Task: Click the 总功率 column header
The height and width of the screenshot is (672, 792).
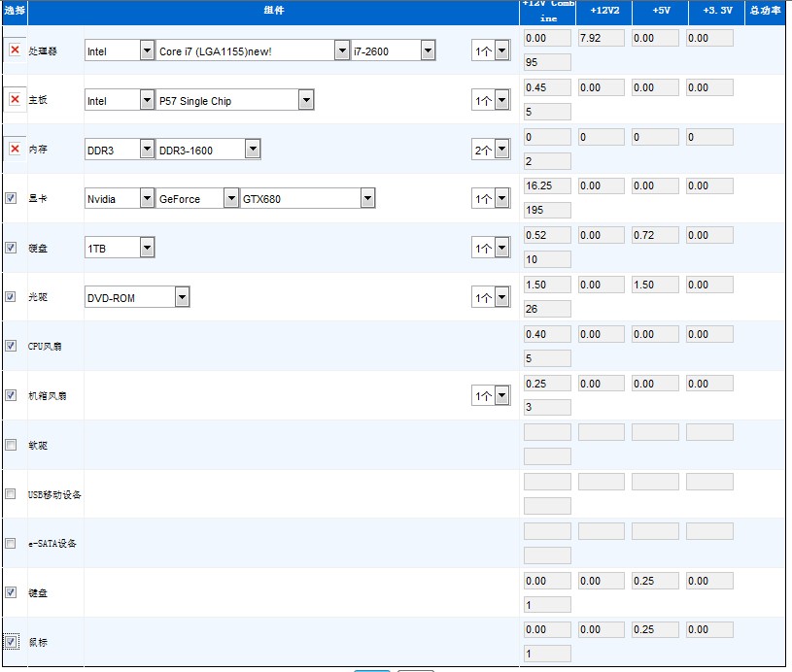Action: click(765, 10)
